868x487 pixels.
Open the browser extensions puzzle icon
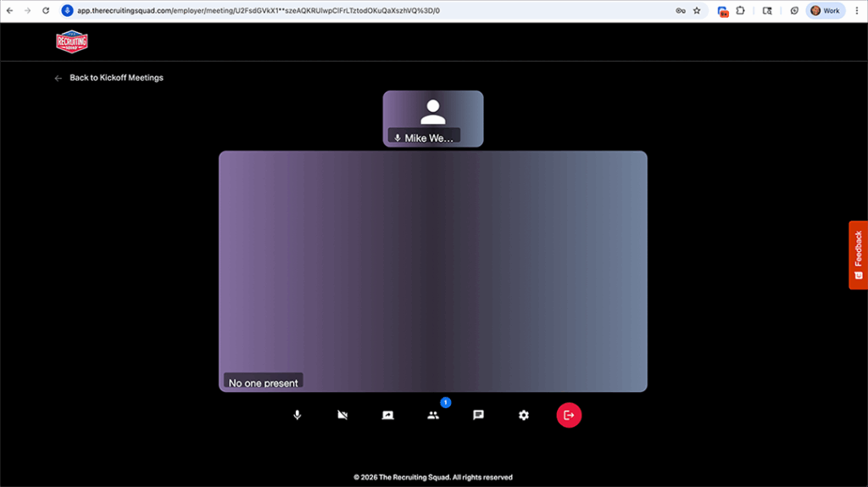(741, 10)
